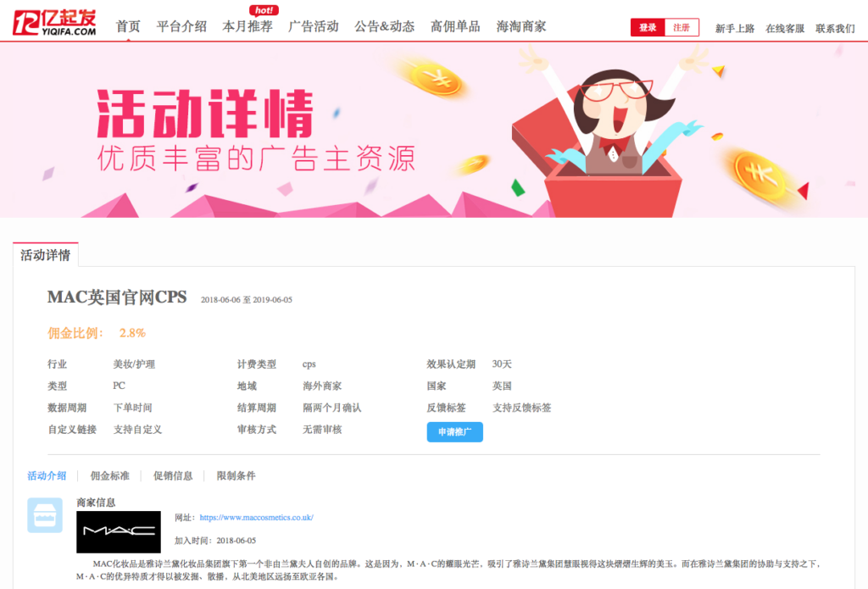This screenshot has height=589, width=868.
Task: Click the title MAC英国官网CPS
Action: (x=117, y=297)
